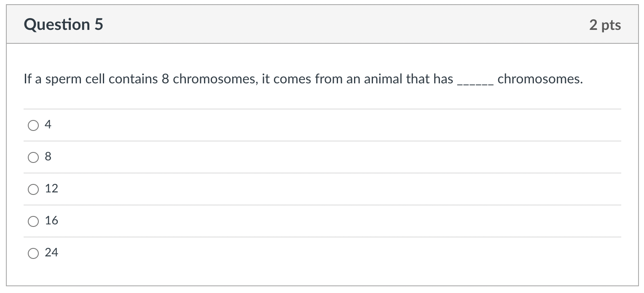Click the "Question 5" heading
This screenshot has width=644, height=293.
click(x=63, y=25)
